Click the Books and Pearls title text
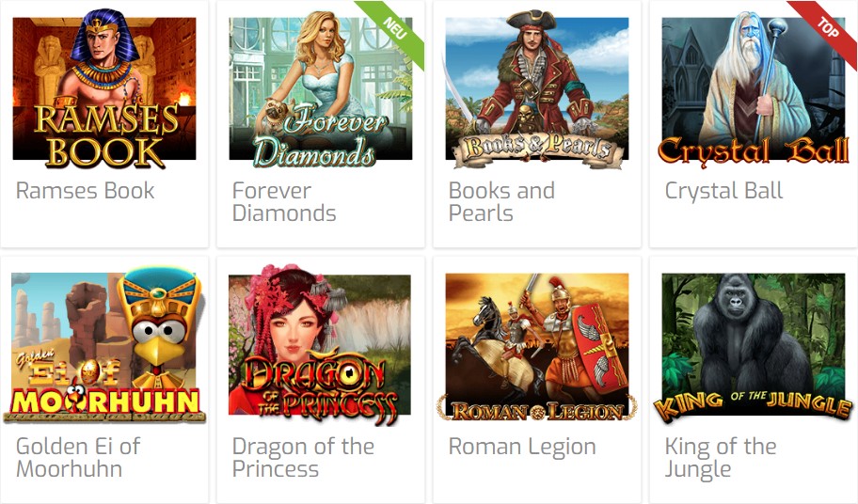 point(501,202)
